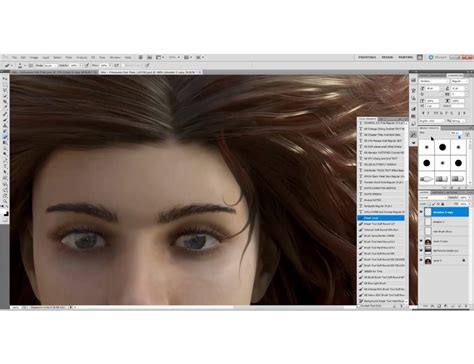Click Lock Image Pixels brush icon
Viewport: 474px width, 364px height.
pos(434,204)
